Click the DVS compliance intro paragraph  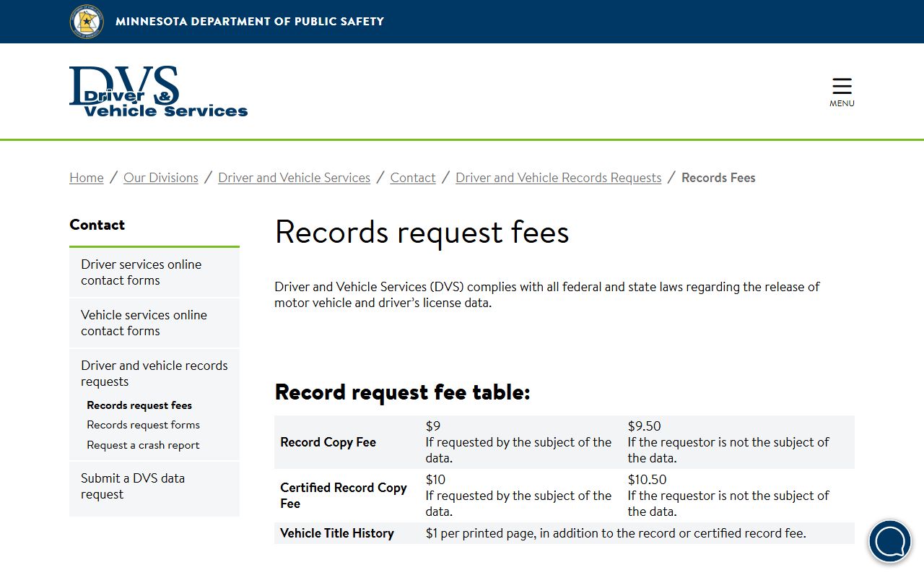(547, 295)
